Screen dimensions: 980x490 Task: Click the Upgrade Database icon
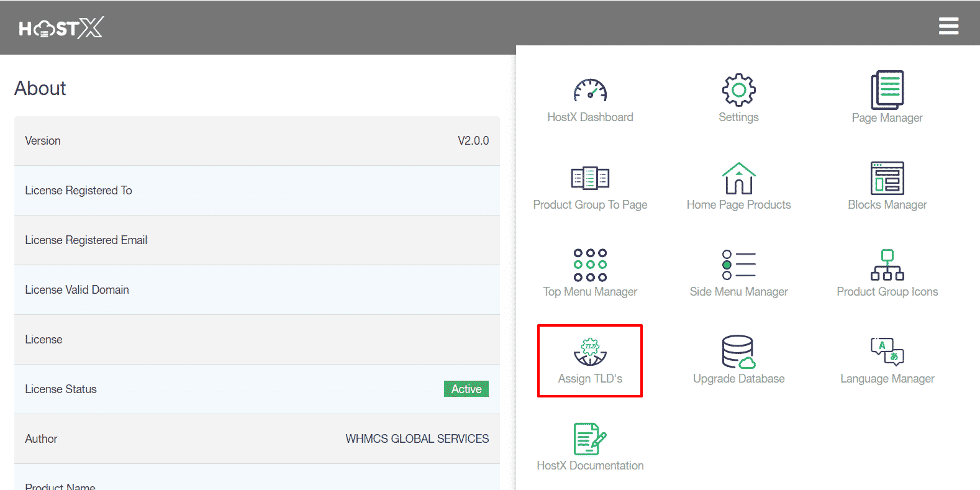(x=738, y=352)
